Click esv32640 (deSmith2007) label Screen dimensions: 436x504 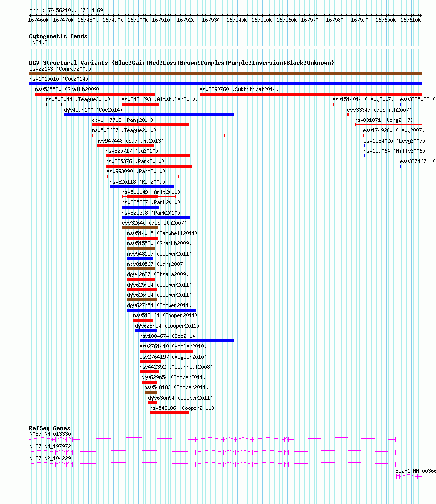[154, 223]
